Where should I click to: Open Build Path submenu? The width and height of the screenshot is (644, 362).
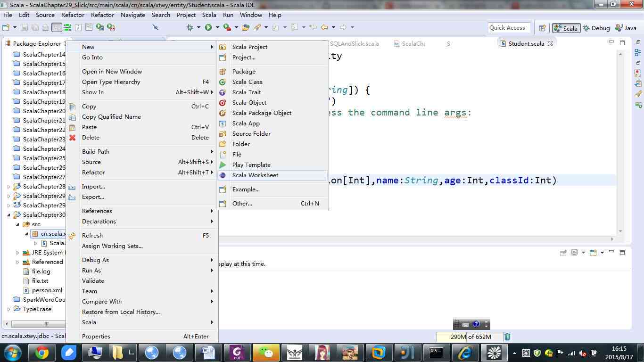141,152
